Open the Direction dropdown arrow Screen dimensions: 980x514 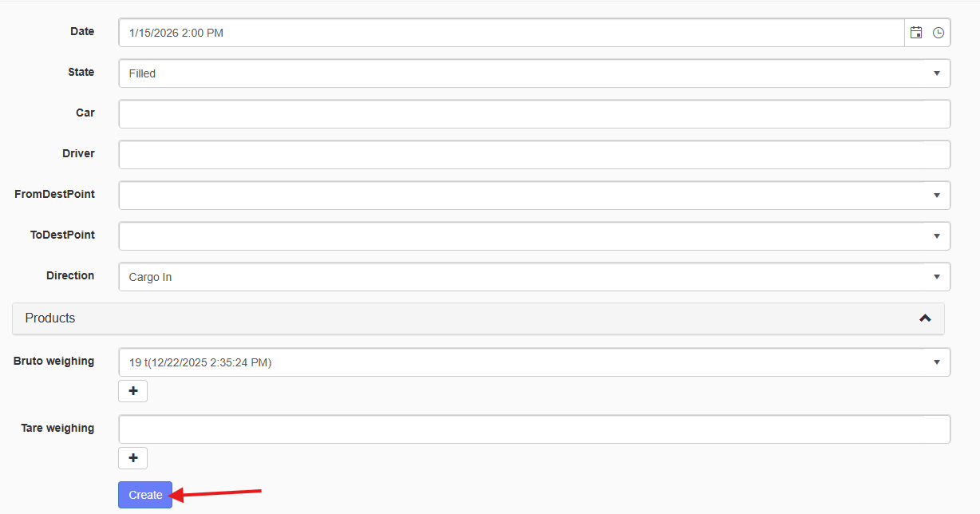[x=937, y=277]
